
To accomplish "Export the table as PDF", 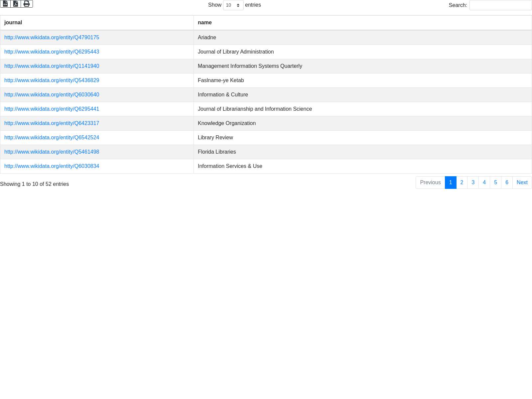I will click(16, 4).
